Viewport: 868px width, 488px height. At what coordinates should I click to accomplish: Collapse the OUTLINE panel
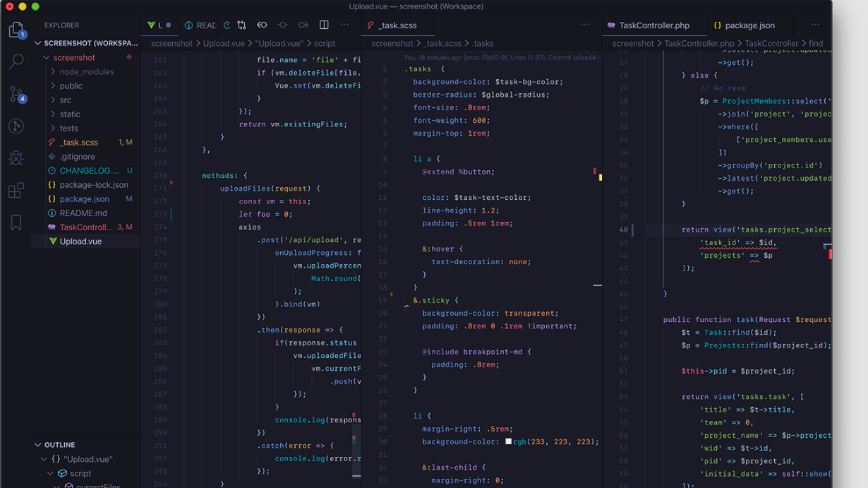pyautogui.click(x=37, y=445)
